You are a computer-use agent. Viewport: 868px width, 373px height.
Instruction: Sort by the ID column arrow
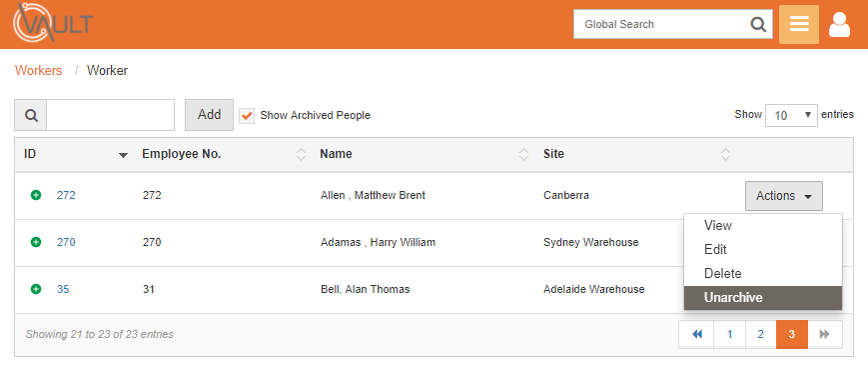coord(124,155)
